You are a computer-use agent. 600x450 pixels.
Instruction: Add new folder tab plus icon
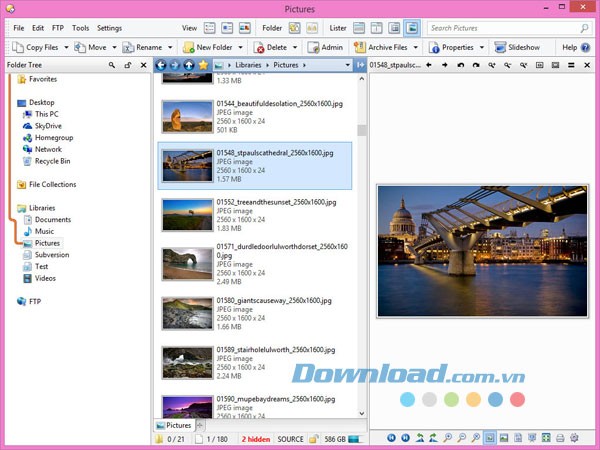point(199,425)
